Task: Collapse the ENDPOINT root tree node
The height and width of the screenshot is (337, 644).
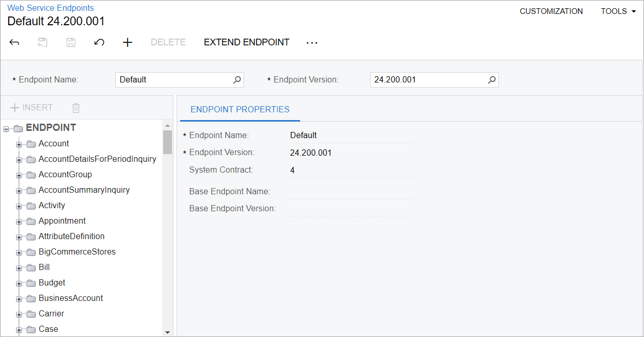Action: point(6,128)
